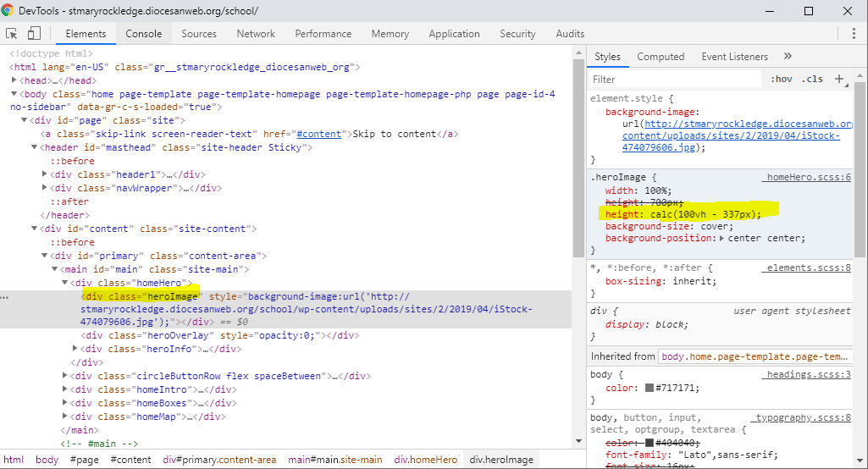Open the DevTools three-dot customize menu
The image size is (868, 469).
tap(854, 34)
